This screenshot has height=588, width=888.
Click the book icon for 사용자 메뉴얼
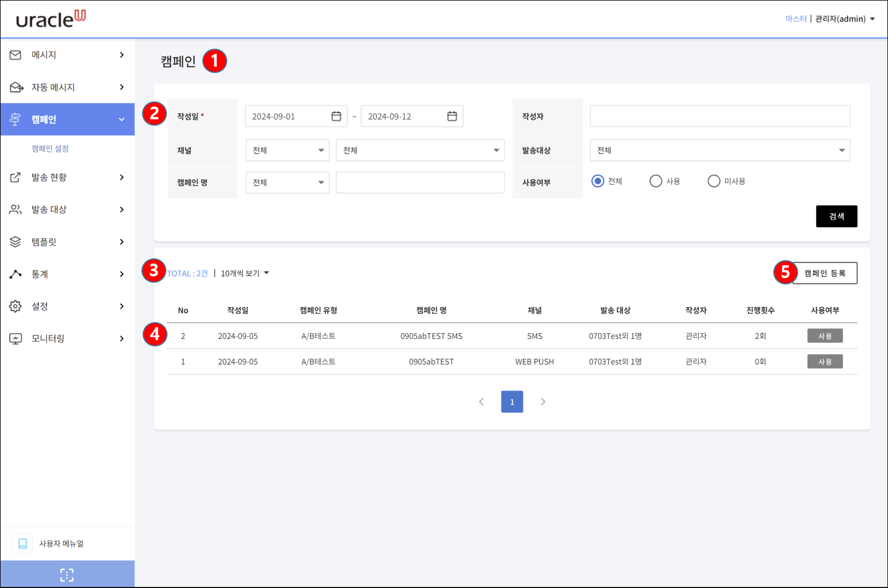click(23, 543)
